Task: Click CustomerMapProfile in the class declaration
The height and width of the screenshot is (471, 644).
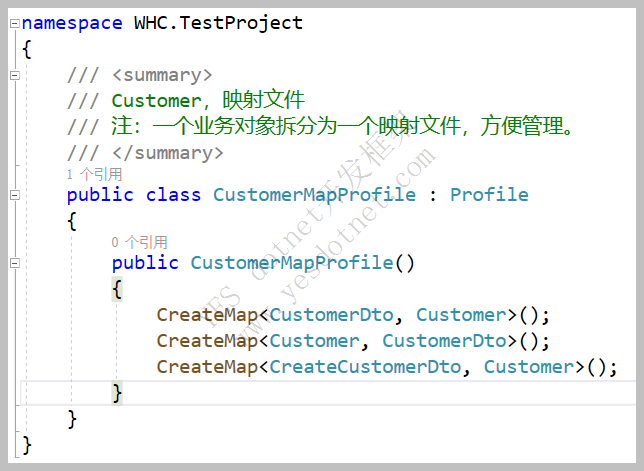Action: tap(314, 195)
